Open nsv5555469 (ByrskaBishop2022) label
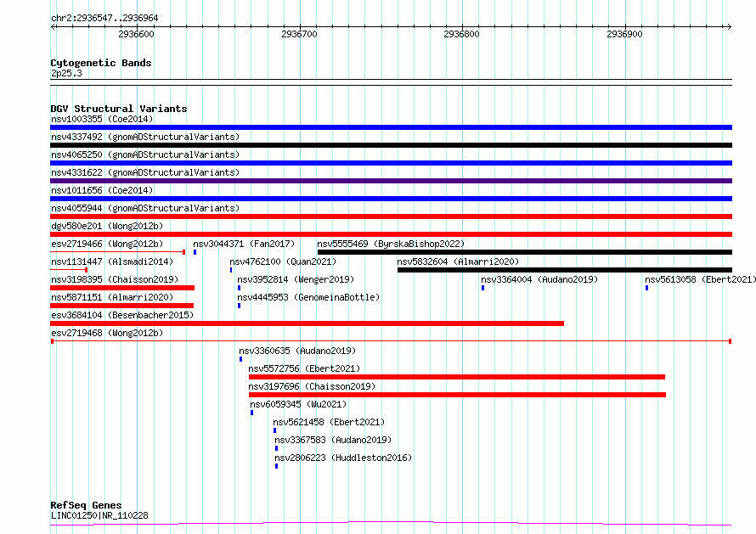756x534 pixels. pos(391,244)
